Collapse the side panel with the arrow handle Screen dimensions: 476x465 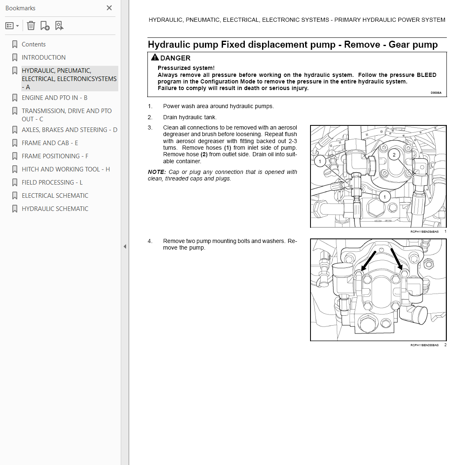pyautogui.click(x=125, y=247)
